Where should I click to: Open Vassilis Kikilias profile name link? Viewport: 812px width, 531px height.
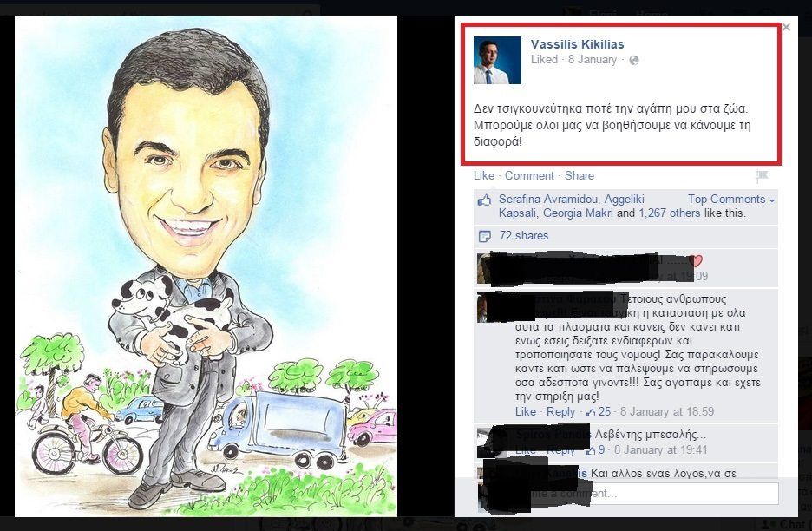(x=578, y=44)
